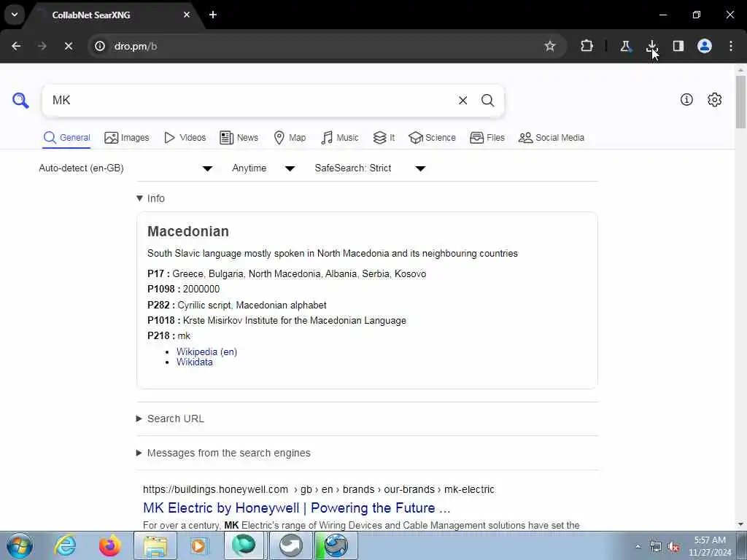Open SafeSearch: Strict dropdown
This screenshot has height=560, width=747.
[x=370, y=168]
